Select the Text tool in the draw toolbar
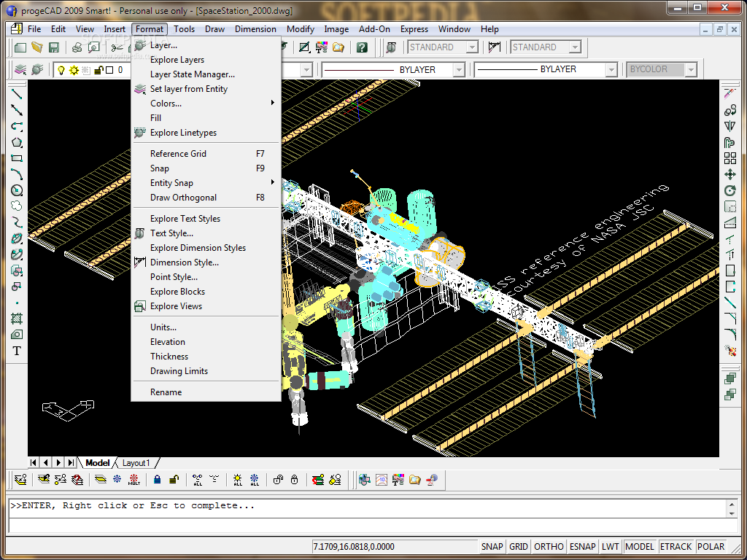 [x=17, y=351]
